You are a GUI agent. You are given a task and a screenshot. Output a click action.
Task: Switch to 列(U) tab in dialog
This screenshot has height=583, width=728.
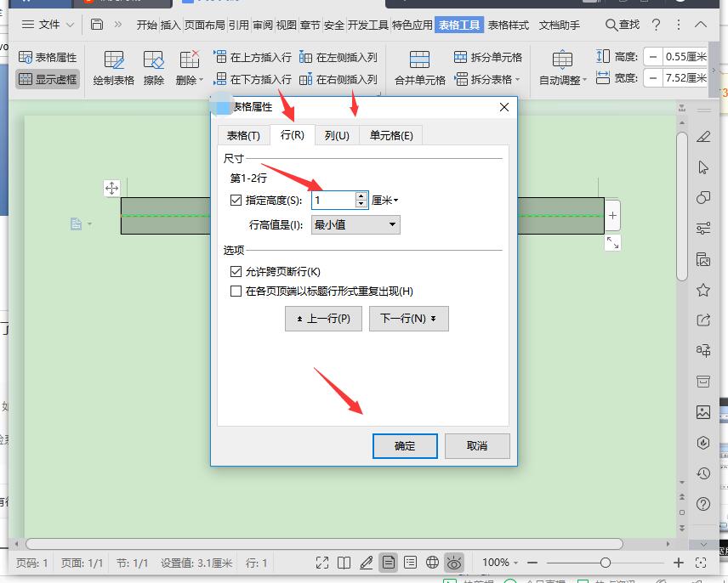pos(337,135)
